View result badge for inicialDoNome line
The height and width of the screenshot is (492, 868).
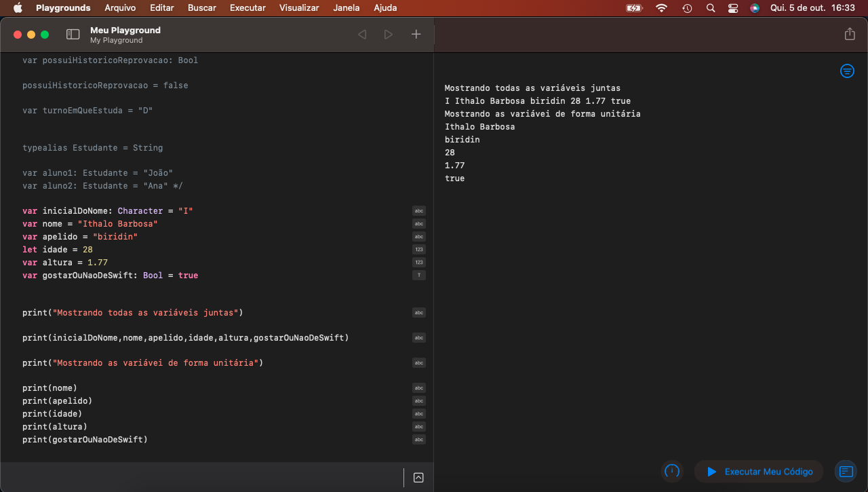coord(419,211)
